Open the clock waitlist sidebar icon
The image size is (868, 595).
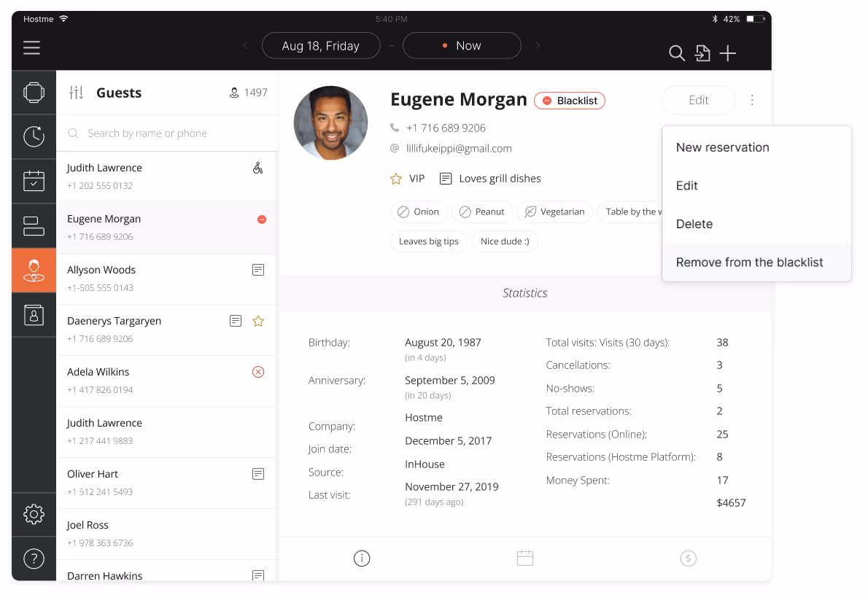click(34, 136)
